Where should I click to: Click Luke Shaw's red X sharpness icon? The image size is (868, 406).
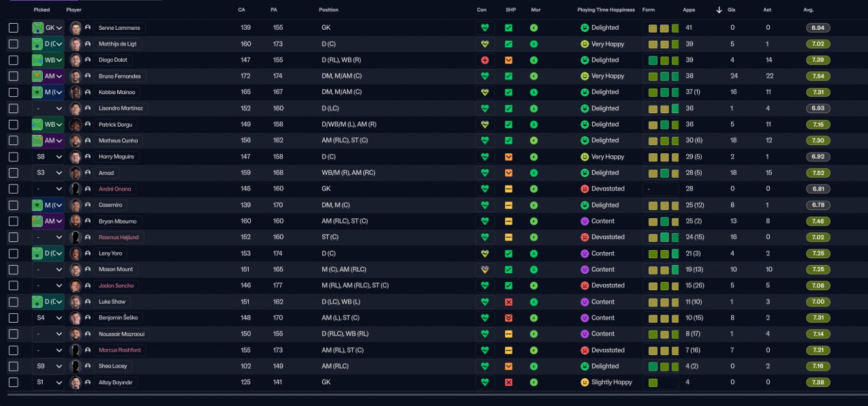pos(509,302)
